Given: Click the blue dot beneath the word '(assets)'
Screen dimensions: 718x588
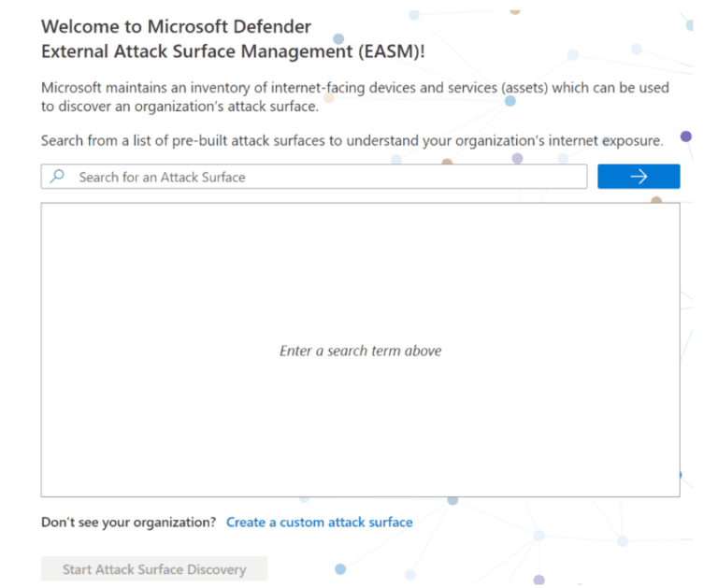Looking at the screenshot, I should (510, 101).
